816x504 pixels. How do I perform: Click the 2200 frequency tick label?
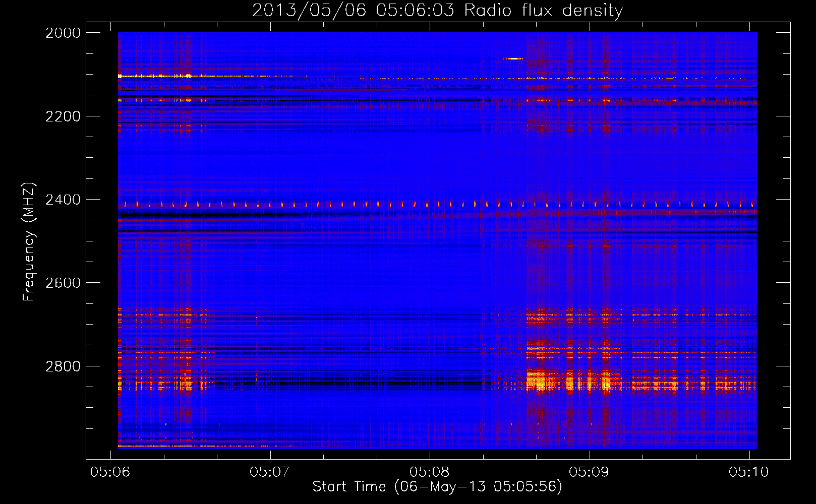pos(63,116)
